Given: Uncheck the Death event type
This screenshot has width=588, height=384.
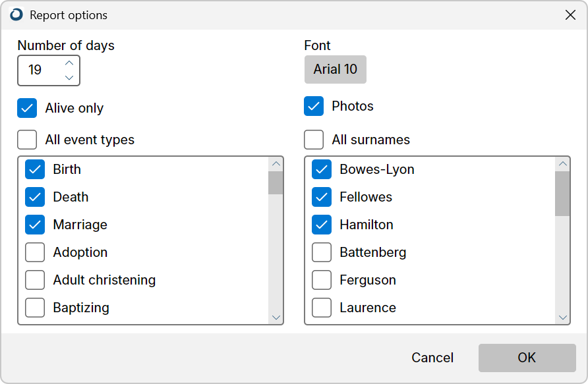Looking at the screenshot, I should pyautogui.click(x=35, y=197).
